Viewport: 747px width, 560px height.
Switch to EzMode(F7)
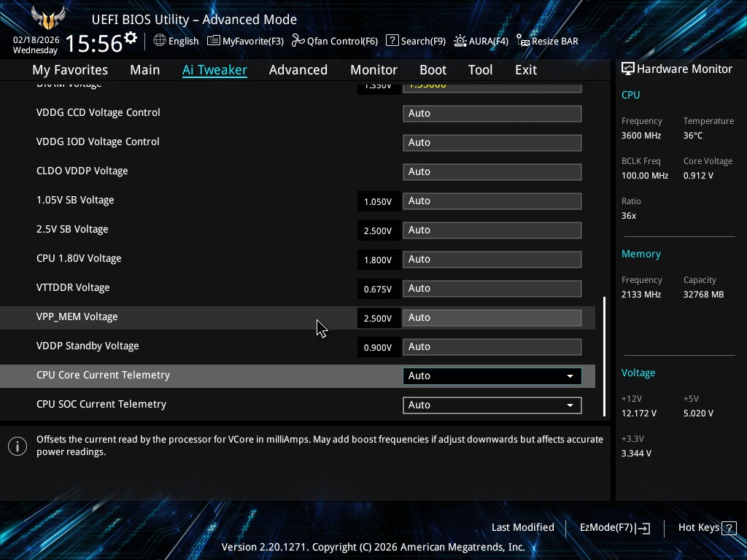(x=614, y=528)
